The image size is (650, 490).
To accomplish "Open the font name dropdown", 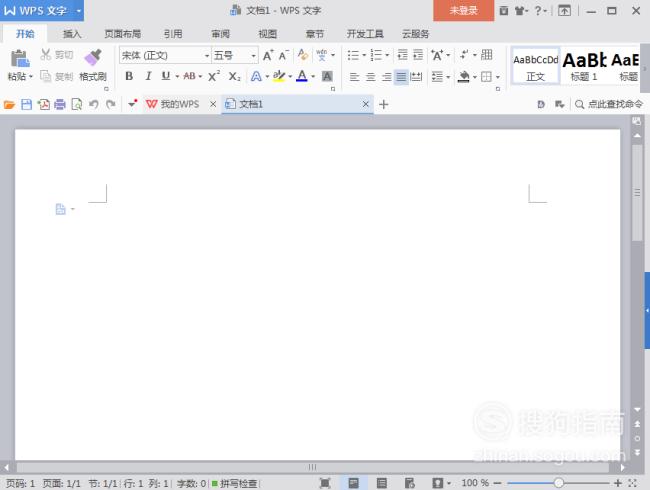I will pyautogui.click(x=206, y=55).
